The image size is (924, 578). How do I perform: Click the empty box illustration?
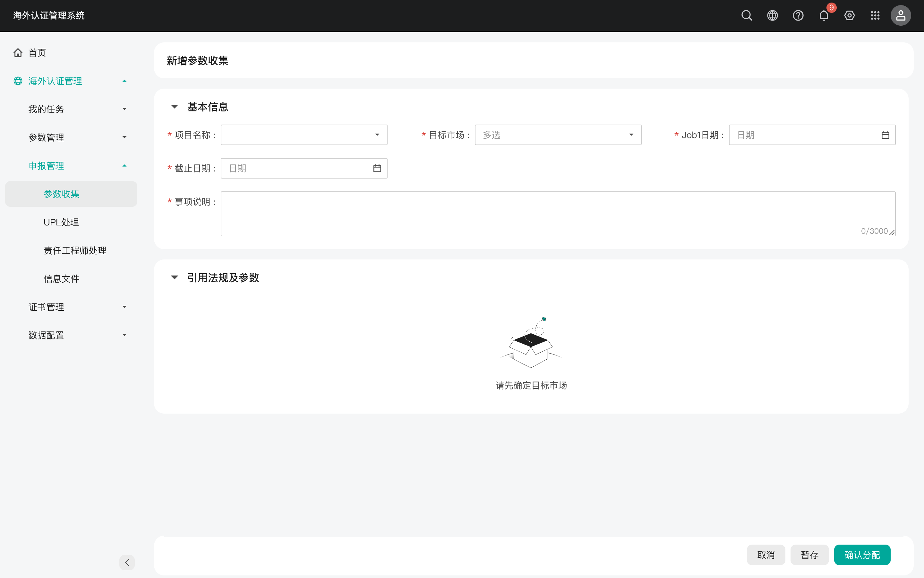coord(531,343)
